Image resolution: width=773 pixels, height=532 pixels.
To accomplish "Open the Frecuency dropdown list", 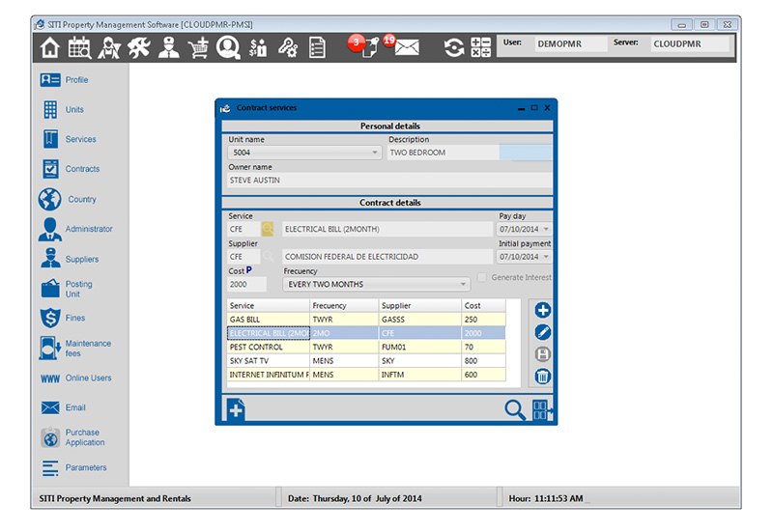I will click(x=464, y=285).
